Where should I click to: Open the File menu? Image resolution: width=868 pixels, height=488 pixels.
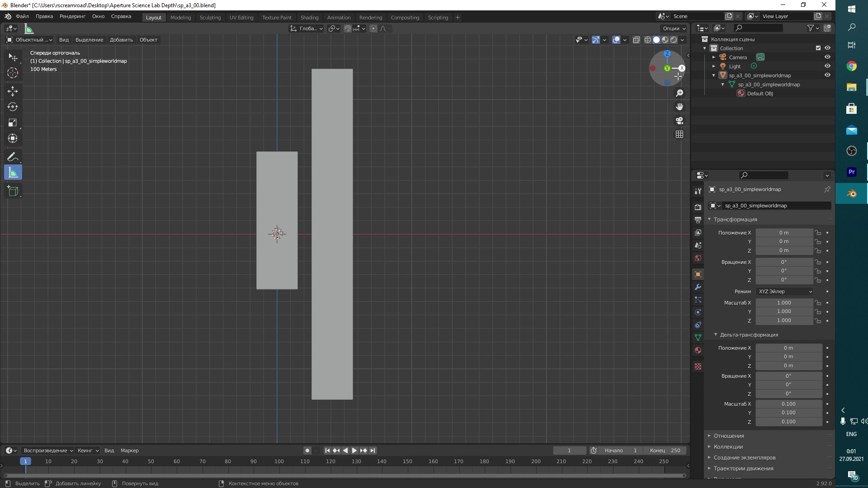coord(22,16)
